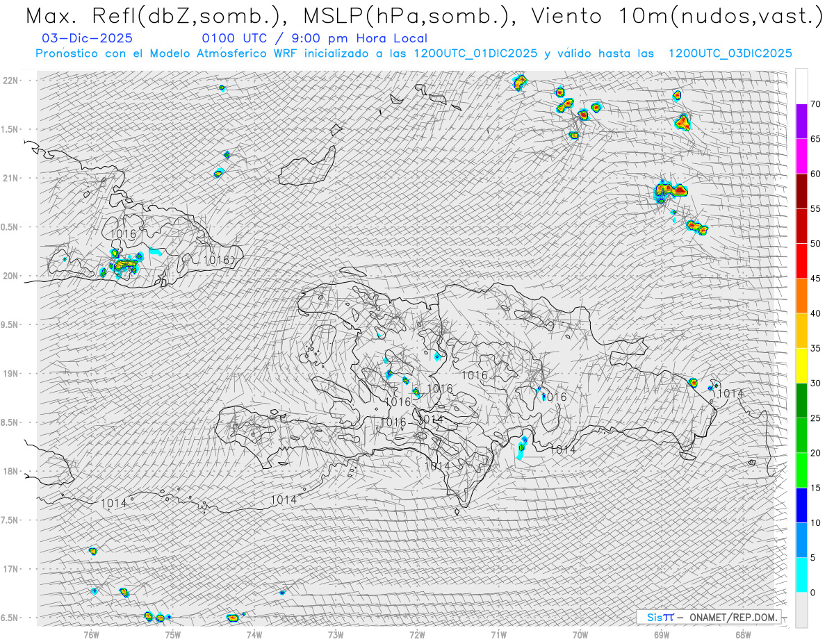Click the colorbar value '30'

pyautogui.click(x=816, y=383)
